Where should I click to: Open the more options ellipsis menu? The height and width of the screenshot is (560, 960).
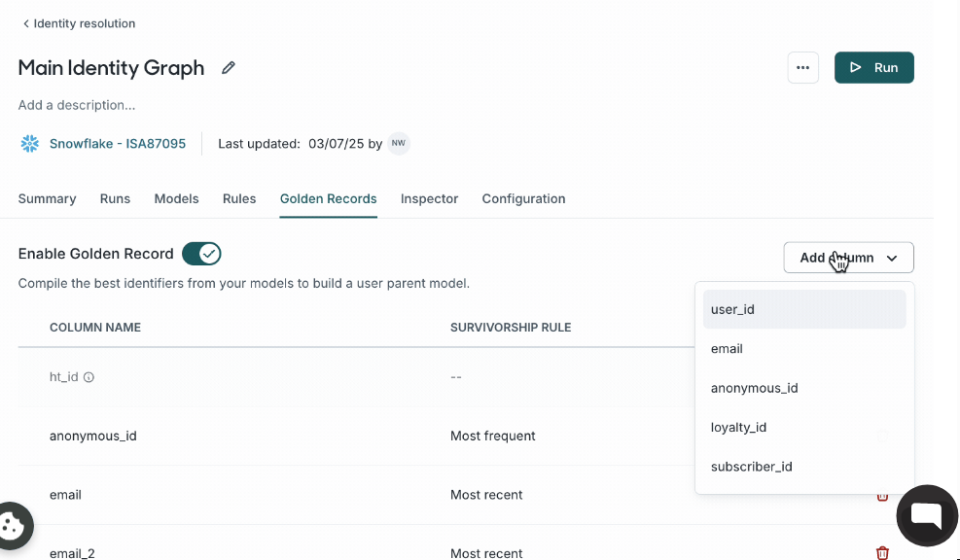802,67
